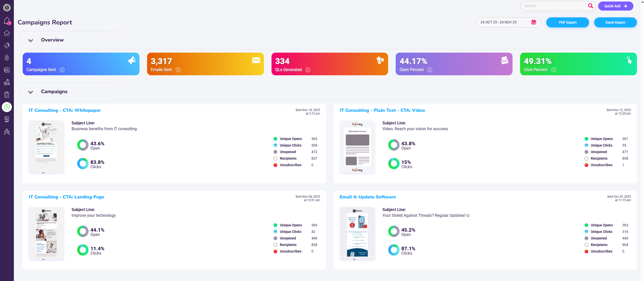Click the dollar sign sales icon
The height and width of the screenshot is (281, 644).
(x=7, y=58)
